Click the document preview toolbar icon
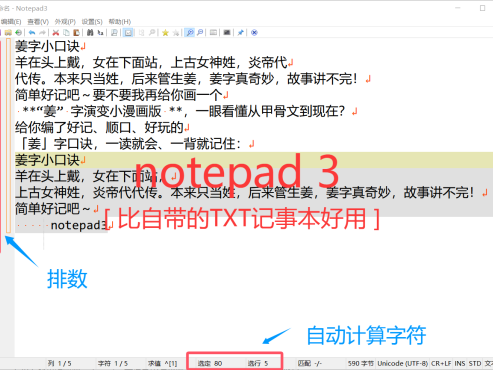 (x=114, y=33)
